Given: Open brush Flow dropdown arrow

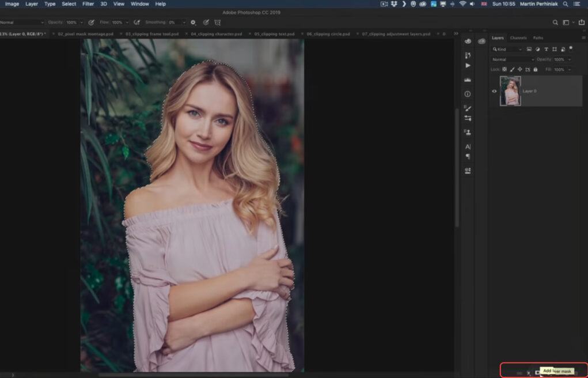Looking at the screenshot, I should point(127,22).
